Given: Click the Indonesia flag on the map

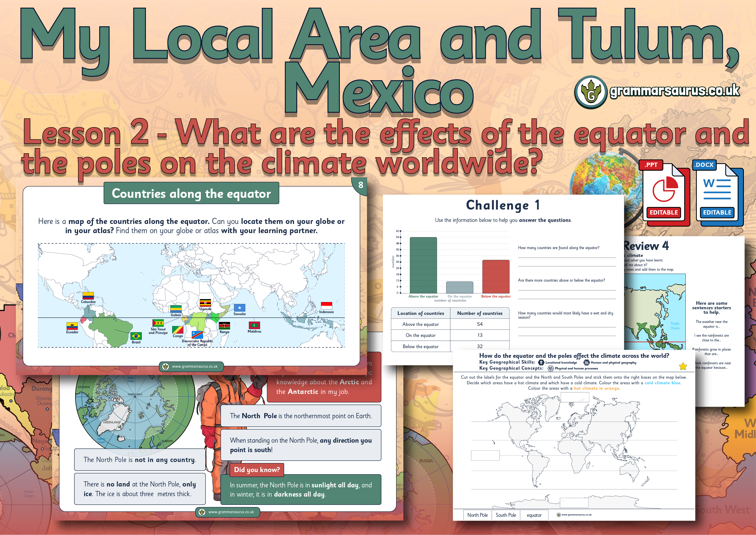Looking at the screenshot, I should pos(326,305).
